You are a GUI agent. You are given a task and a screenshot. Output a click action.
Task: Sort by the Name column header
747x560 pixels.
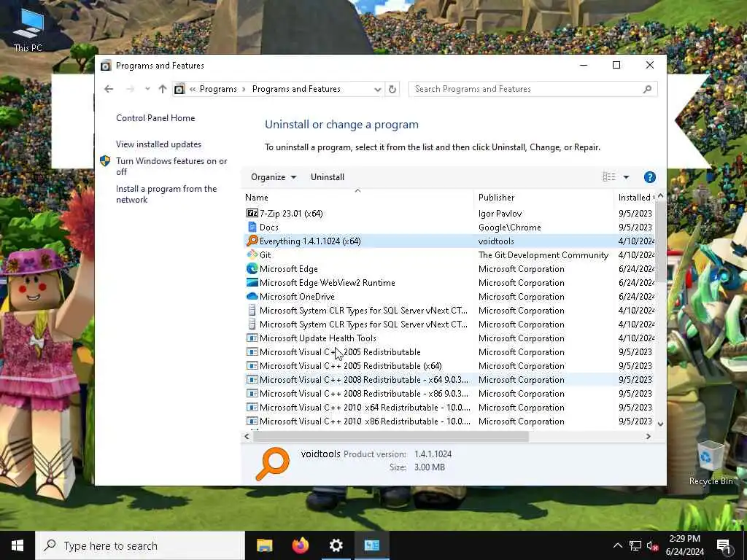pyautogui.click(x=357, y=197)
